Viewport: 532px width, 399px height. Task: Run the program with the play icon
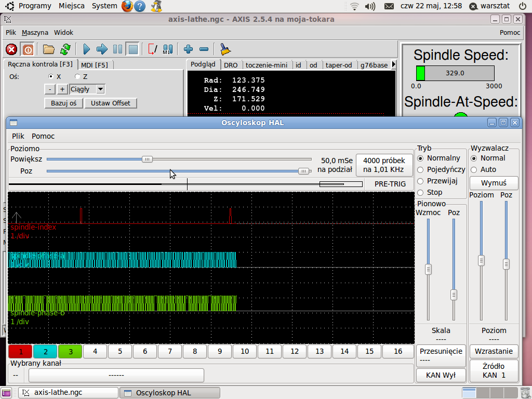[87, 49]
